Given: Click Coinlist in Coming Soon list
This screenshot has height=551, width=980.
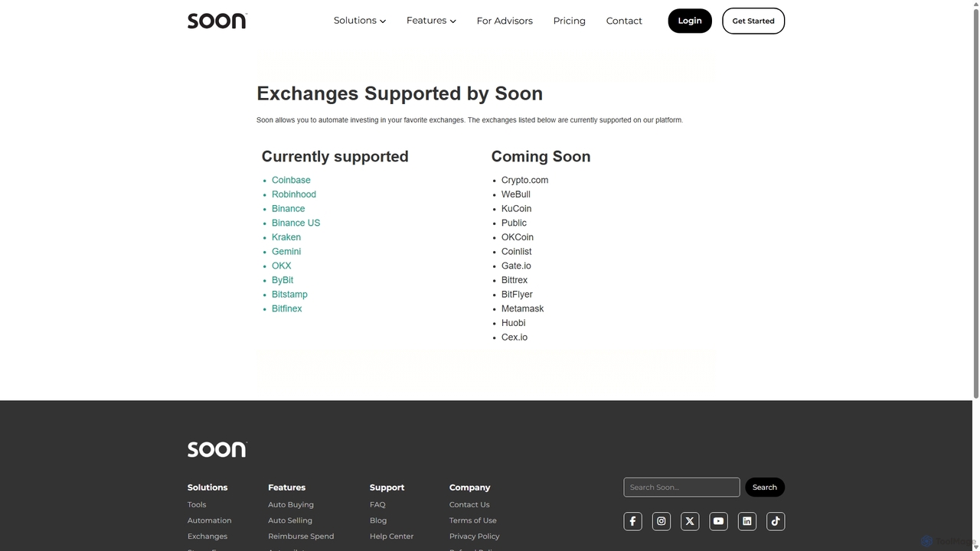Looking at the screenshot, I should click(516, 251).
